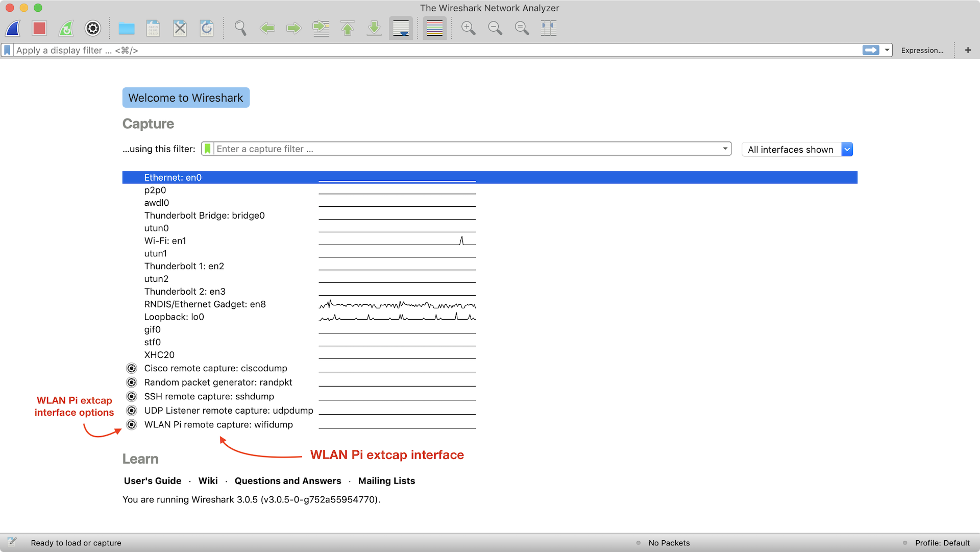This screenshot has width=980, height=552.
Task: Go to last packet down arrow
Action: click(374, 28)
